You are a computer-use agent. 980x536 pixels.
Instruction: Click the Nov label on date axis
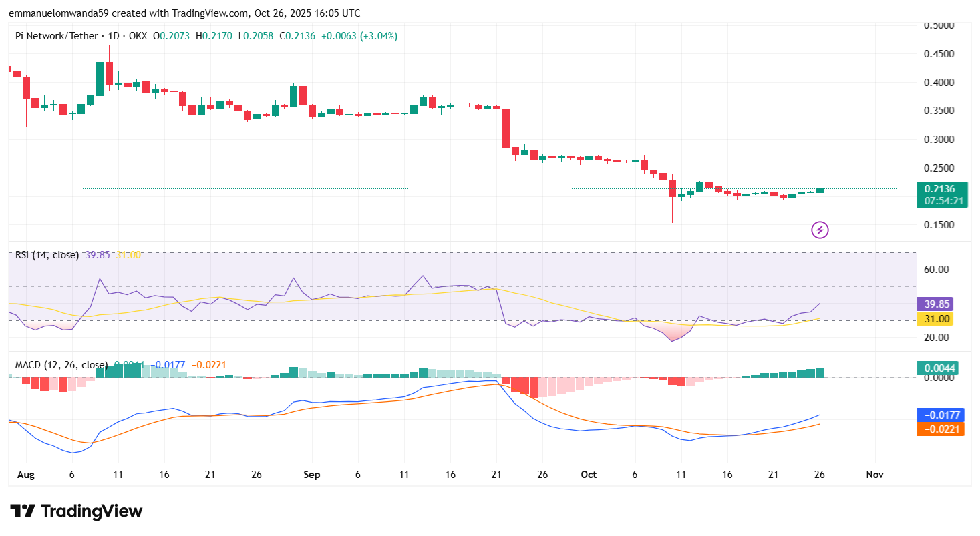(x=874, y=475)
